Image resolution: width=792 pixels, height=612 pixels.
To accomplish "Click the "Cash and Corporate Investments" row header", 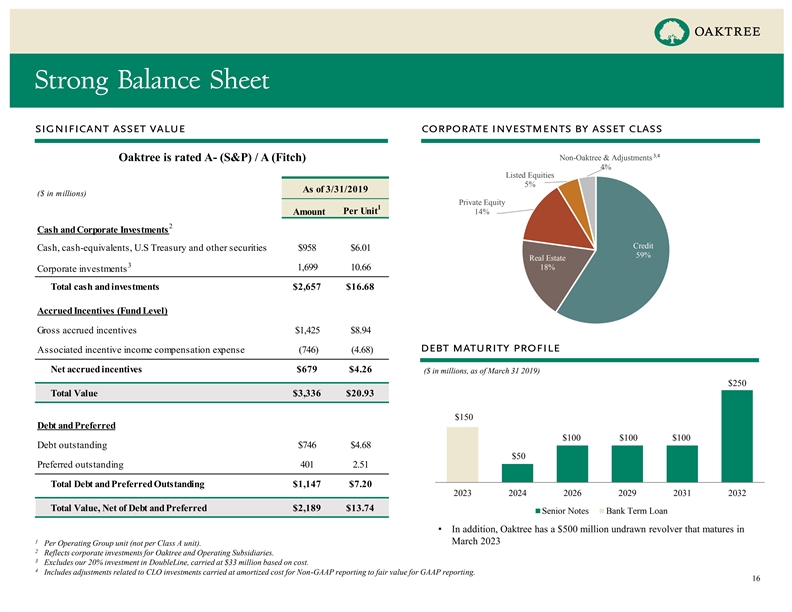I will coord(101,232).
